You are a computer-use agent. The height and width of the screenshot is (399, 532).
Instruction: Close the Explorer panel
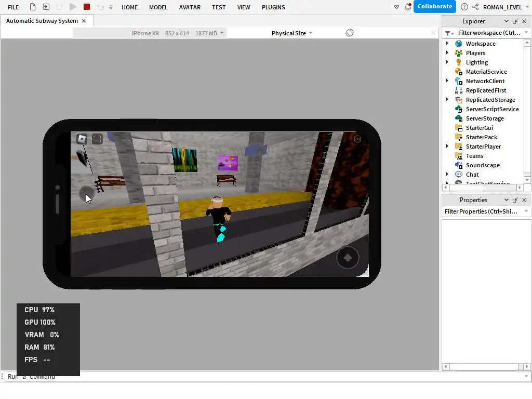click(524, 21)
